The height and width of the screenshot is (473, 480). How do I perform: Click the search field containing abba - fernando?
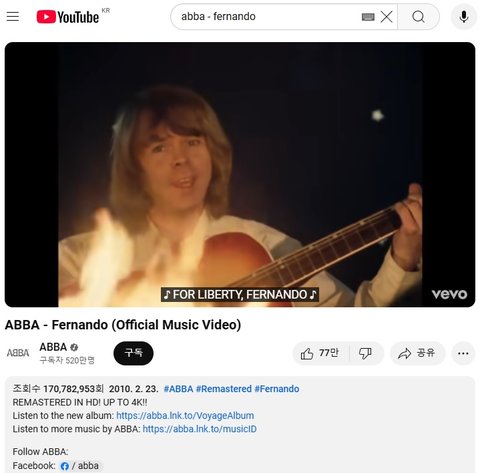267,17
